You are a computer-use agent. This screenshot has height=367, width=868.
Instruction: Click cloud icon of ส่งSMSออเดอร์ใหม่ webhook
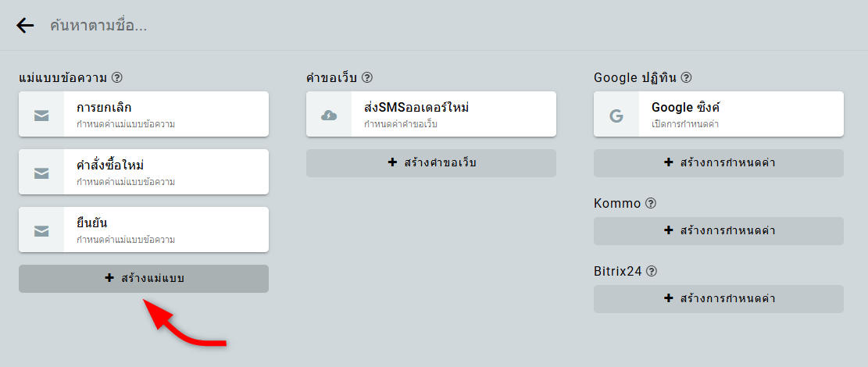(329, 115)
